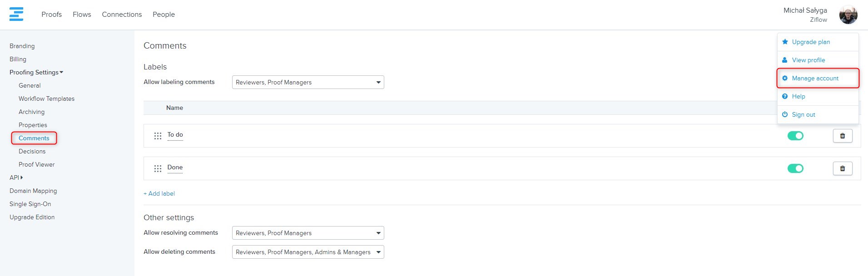
Task: Select Manage account from user menu
Action: (815, 78)
